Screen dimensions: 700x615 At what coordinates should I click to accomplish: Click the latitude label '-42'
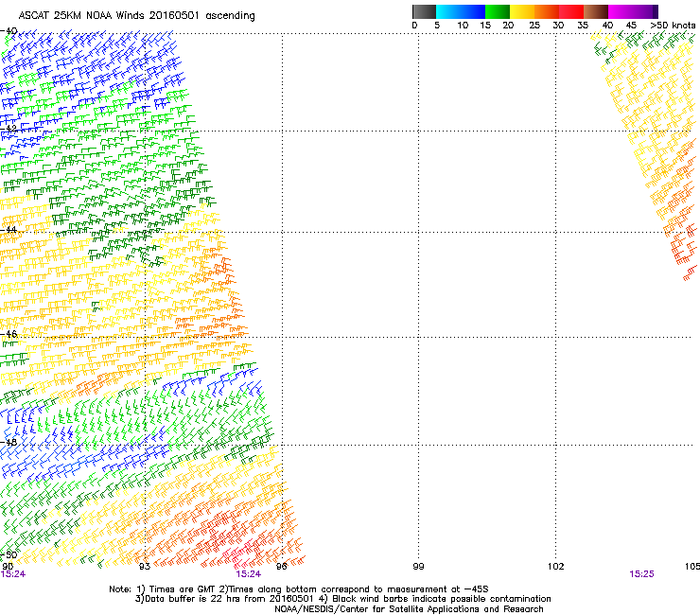point(9,129)
